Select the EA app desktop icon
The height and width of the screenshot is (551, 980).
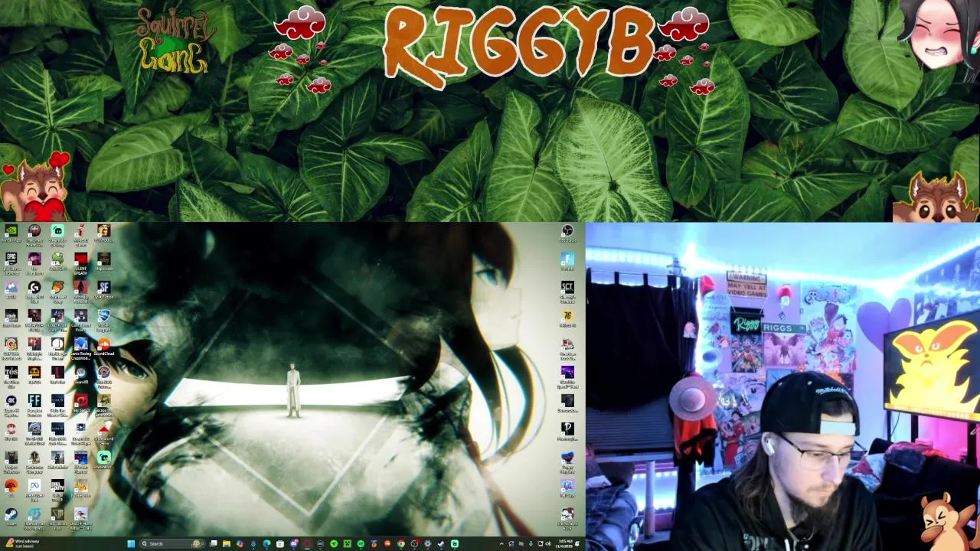click(11, 486)
